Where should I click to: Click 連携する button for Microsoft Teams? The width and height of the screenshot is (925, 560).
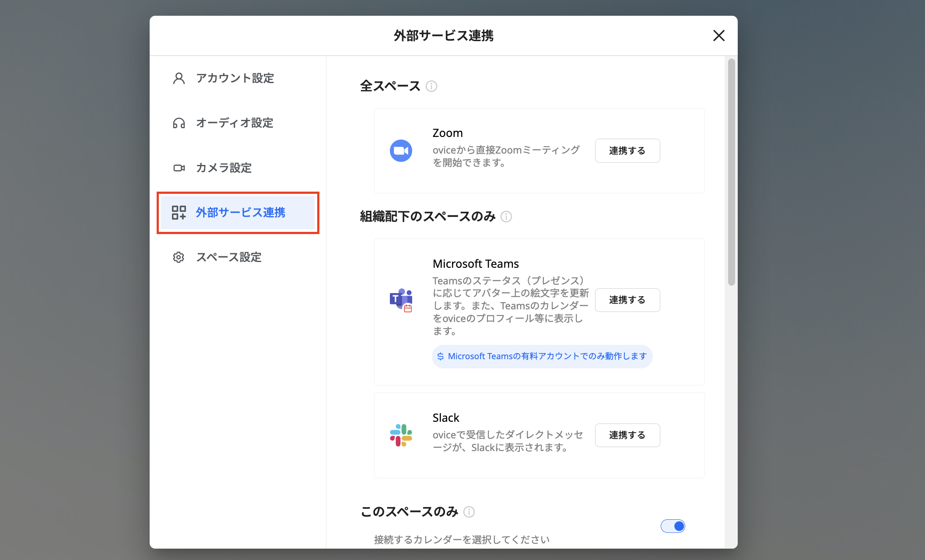coord(627,300)
